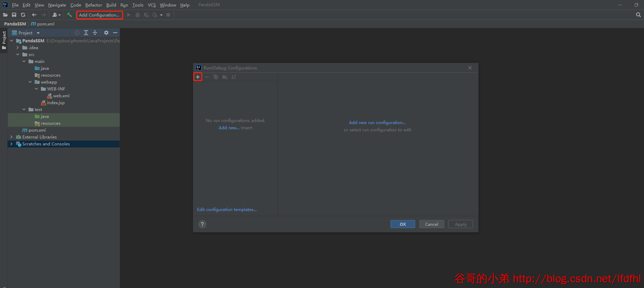This screenshot has height=288, width=644.
Task: Click the Add new... link
Action: click(x=229, y=128)
